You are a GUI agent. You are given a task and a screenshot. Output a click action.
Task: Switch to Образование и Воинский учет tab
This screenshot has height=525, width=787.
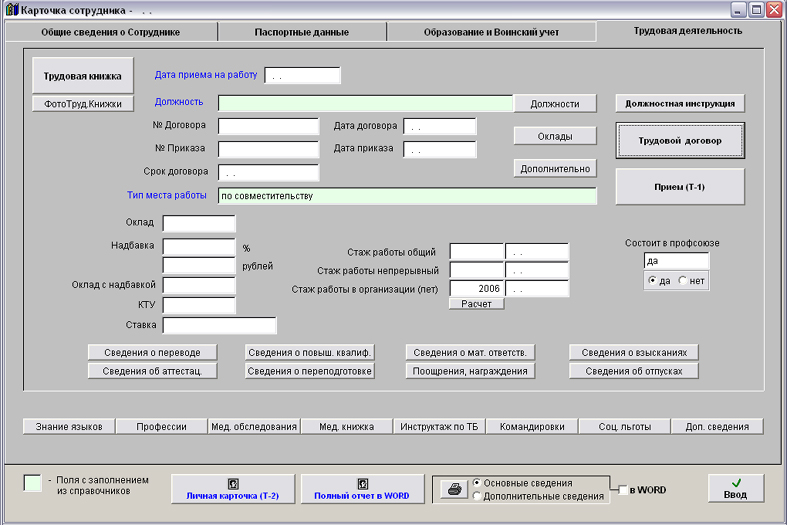pyautogui.click(x=490, y=32)
